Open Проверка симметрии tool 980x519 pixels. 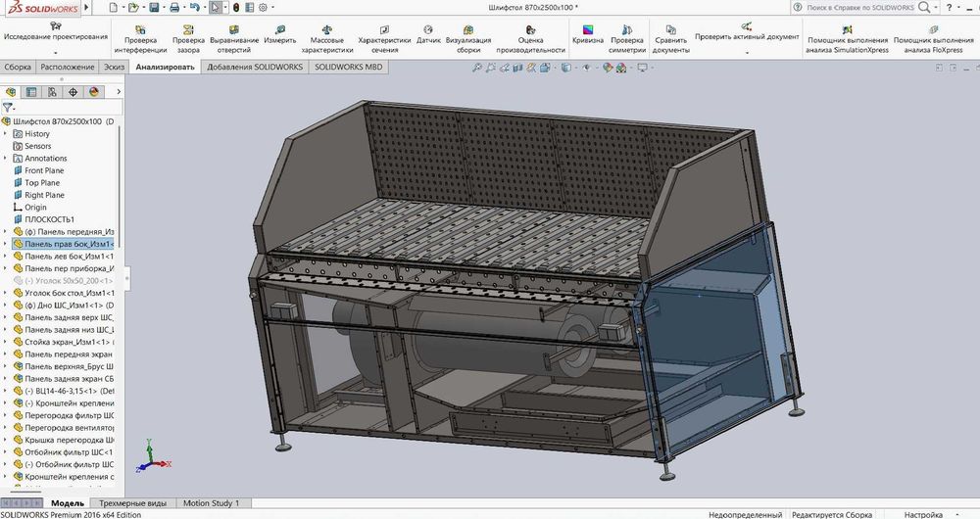coord(627,37)
